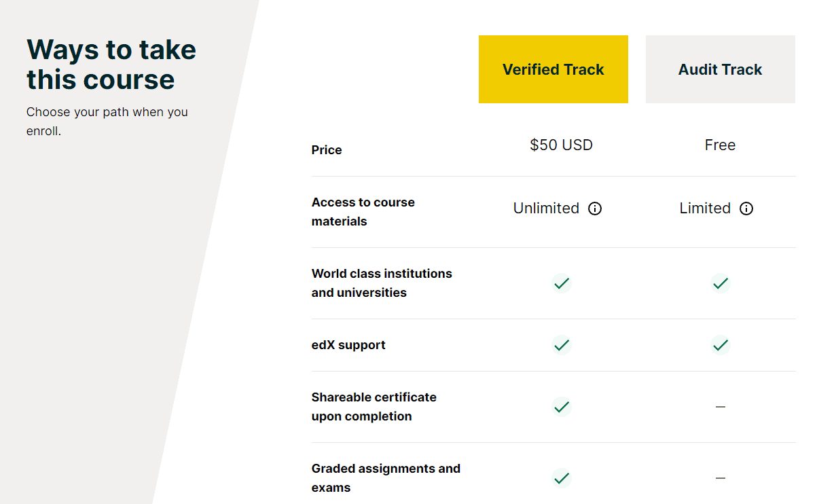Click the Graded assignments and exams label
The width and height of the screenshot is (836, 504).
pyautogui.click(x=386, y=478)
